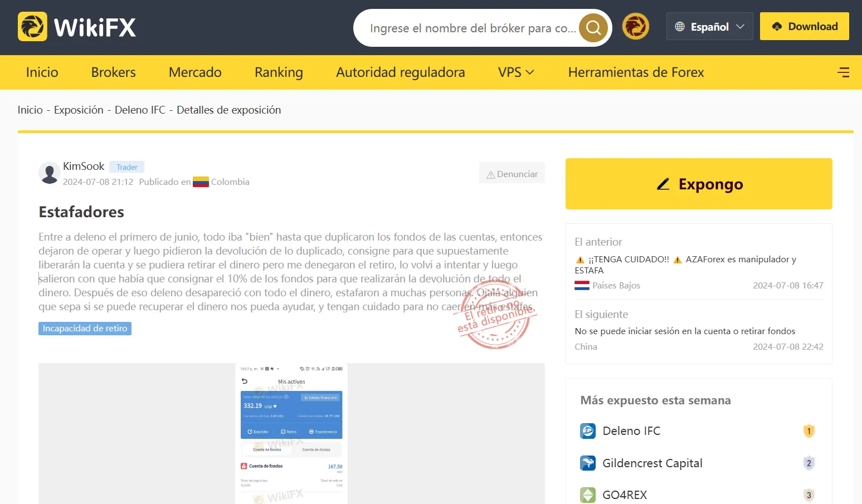862x504 pixels.
Task: Go to the Inicio menu item
Action: (x=42, y=72)
